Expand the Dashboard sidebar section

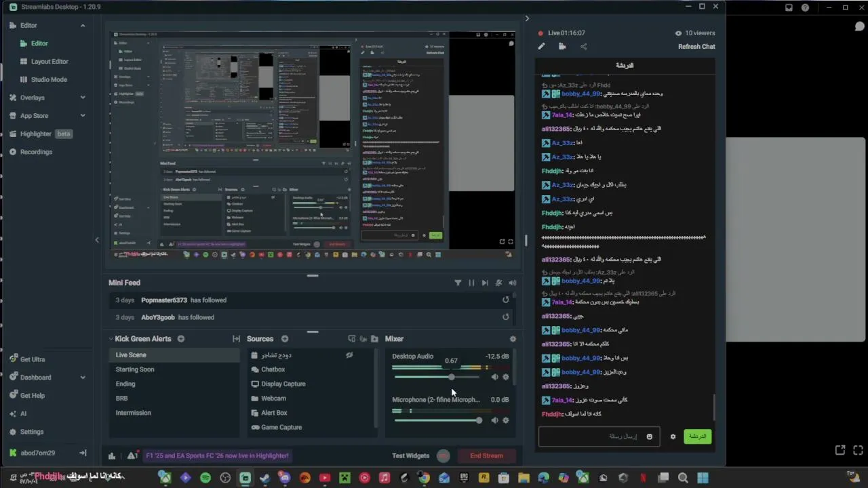[x=83, y=378]
